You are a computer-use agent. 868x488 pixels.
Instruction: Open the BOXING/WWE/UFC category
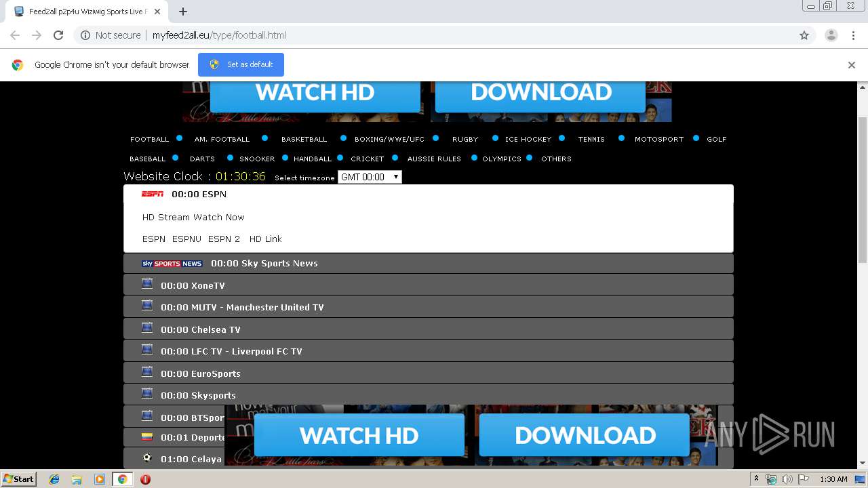389,139
